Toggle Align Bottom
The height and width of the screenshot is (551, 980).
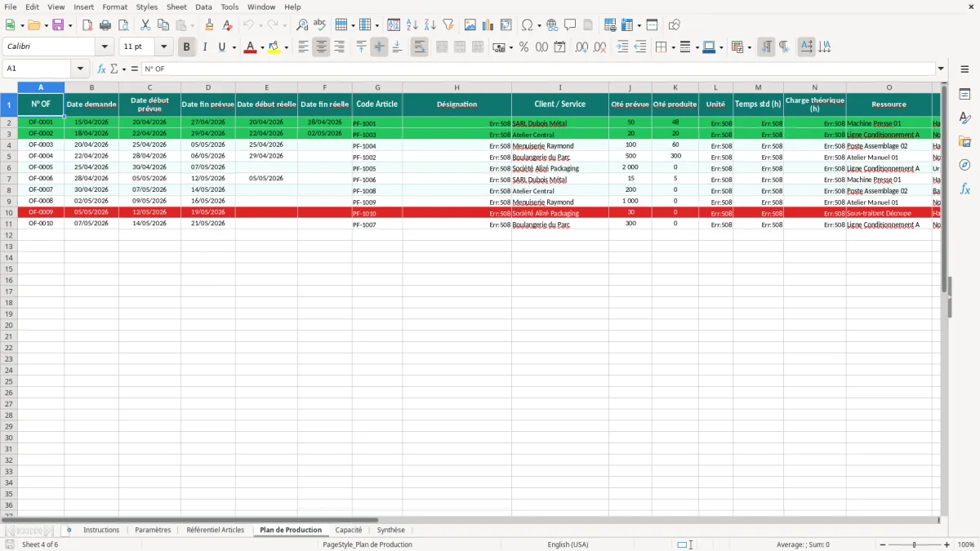(x=397, y=47)
